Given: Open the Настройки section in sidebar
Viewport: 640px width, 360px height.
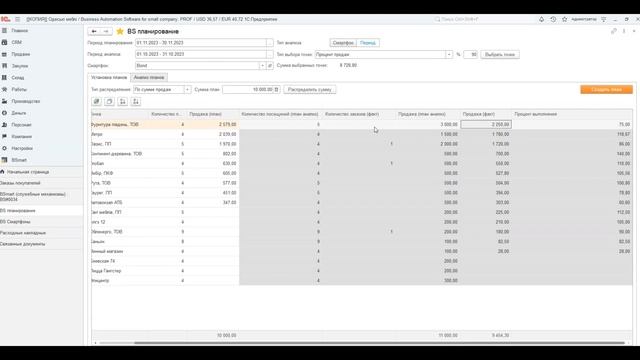Looking at the screenshot, I should coord(22,149).
